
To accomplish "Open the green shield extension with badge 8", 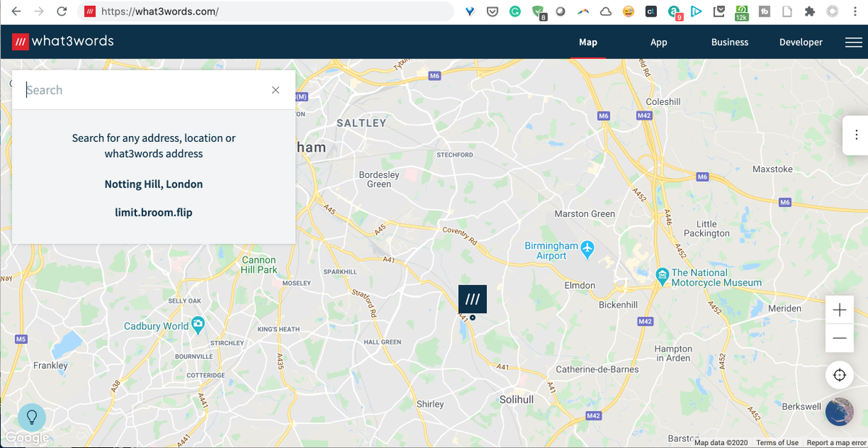I will (538, 12).
